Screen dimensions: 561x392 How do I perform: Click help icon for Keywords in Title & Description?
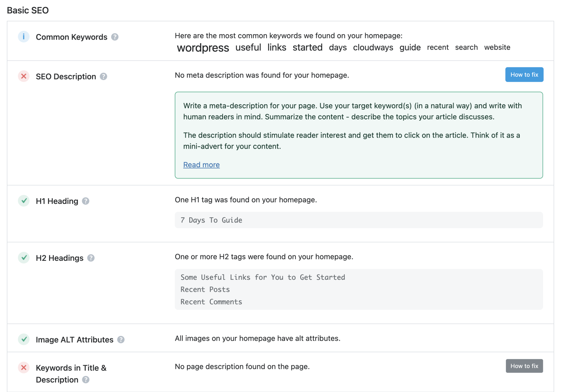click(86, 380)
